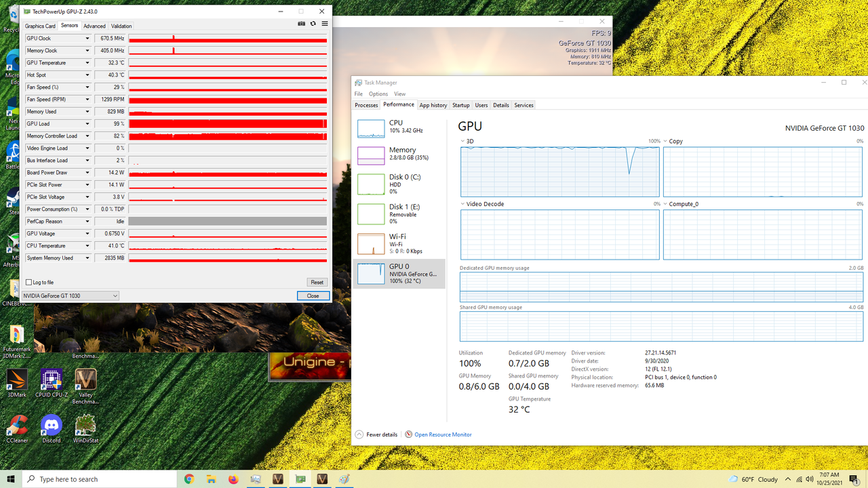Open the GPU-Z hamburger menu
This screenshot has width=868, height=488.
pyautogui.click(x=325, y=24)
